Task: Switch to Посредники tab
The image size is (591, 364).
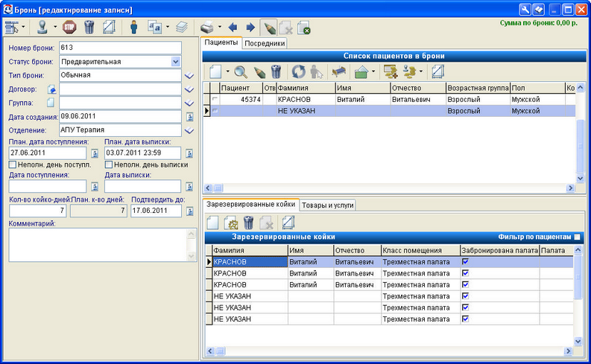Action: pyautogui.click(x=265, y=43)
